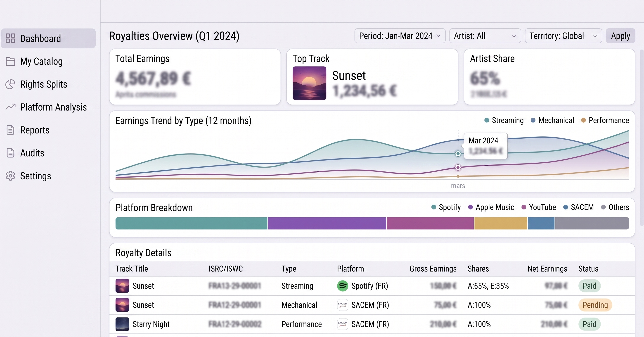Open Rights Splits section
This screenshot has width=644, height=337.
(x=48, y=84)
